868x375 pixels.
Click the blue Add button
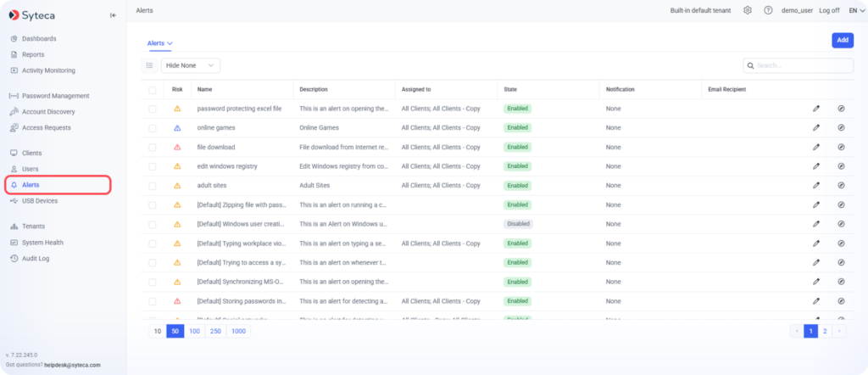tap(842, 40)
